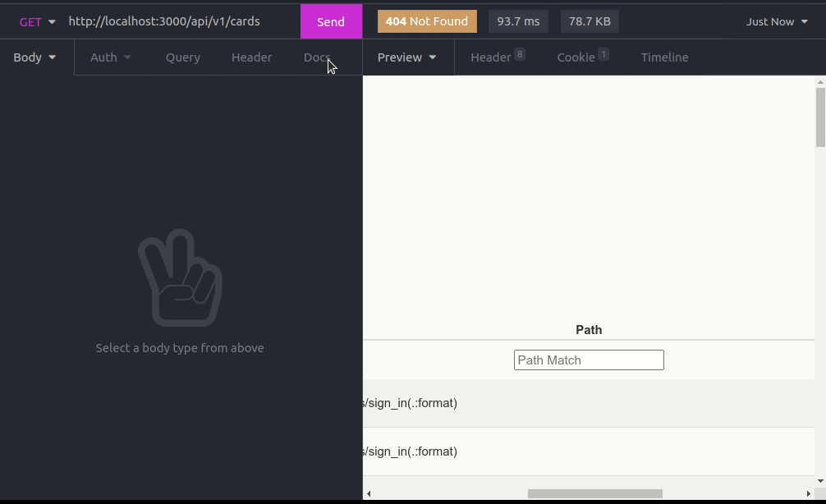Switch to the Cookie tab
Image resolution: width=826 pixels, height=504 pixels.
[583, 57]
